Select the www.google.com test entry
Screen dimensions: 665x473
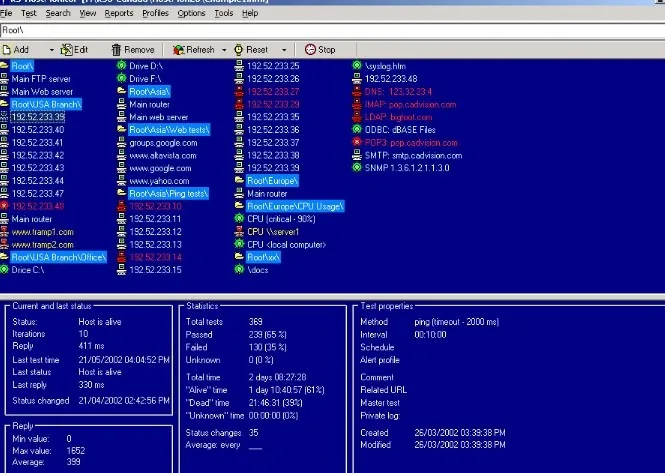(x=160, y=168)
